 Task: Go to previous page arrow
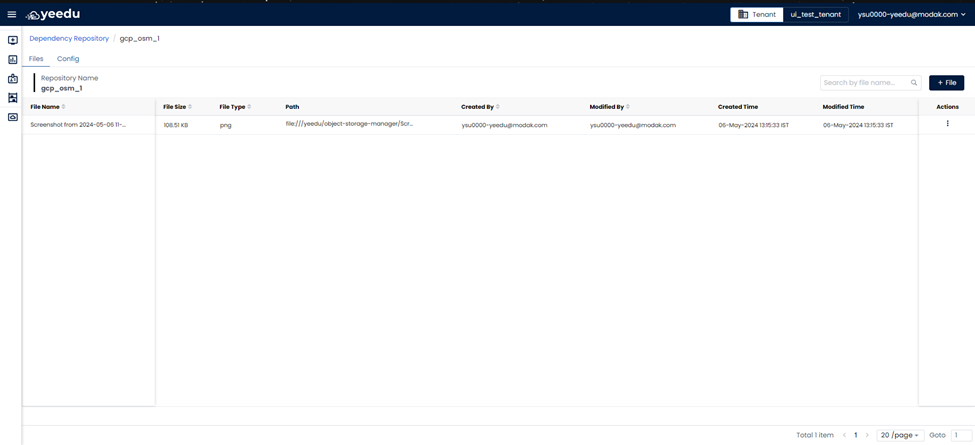tap(844, 436)
